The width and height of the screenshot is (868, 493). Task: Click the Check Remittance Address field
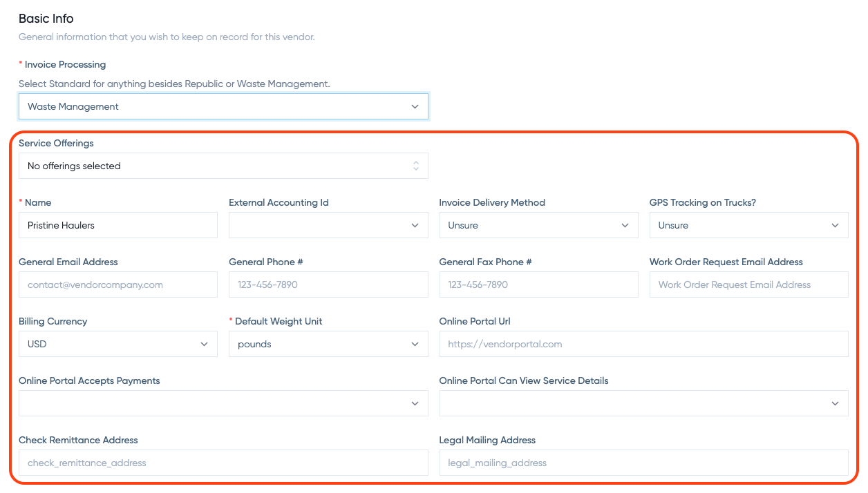(x=223, y=463)
